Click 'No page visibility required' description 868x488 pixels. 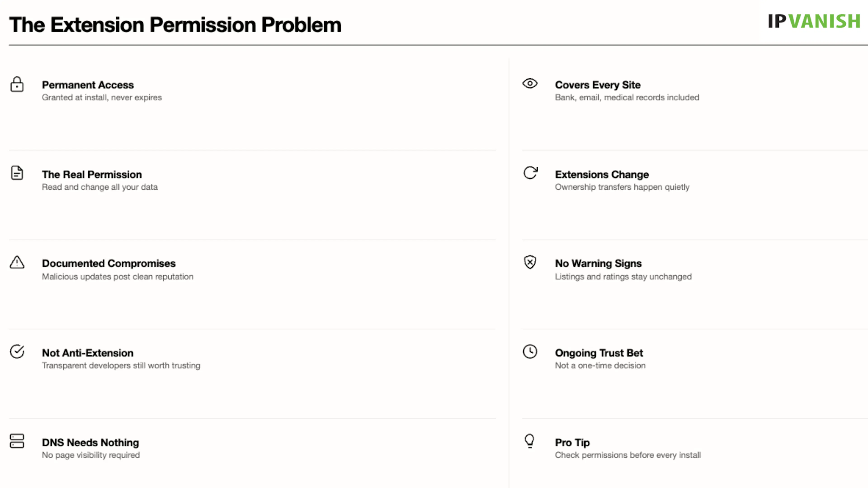(x=91, y=455)
